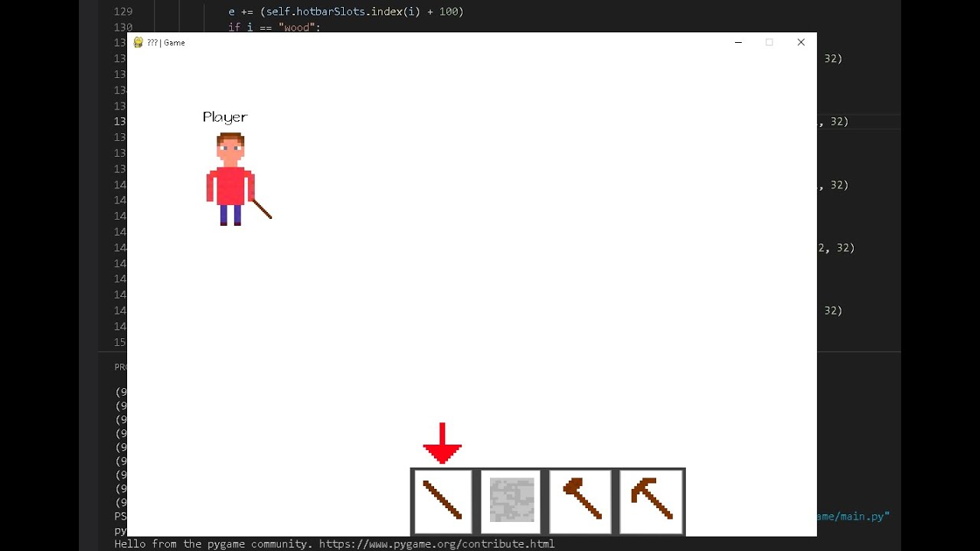The image size is (980, 551).
Task: Click the '??? | Game' window title
Action: 166,43
